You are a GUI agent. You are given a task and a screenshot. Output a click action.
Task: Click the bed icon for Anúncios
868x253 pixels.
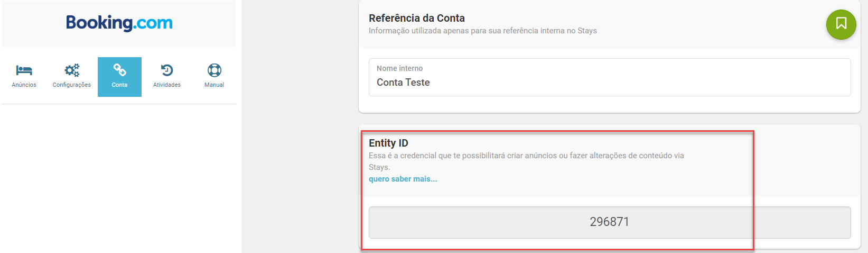24,70
